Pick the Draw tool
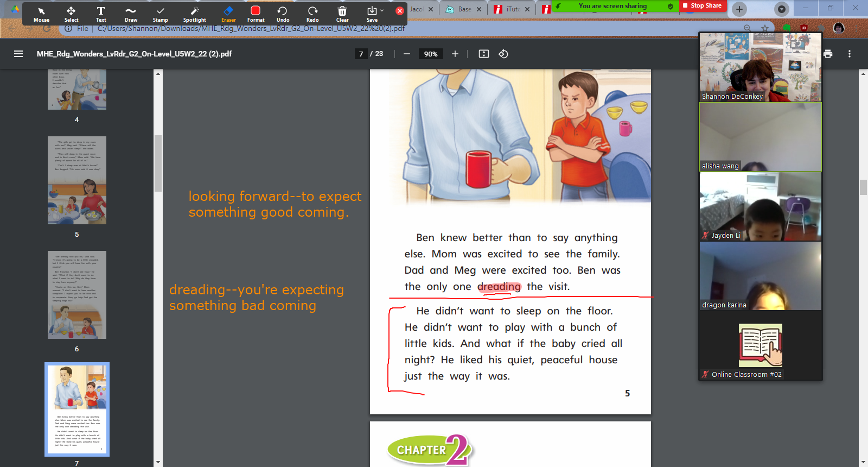Viewport: 868px width, 467px height. (131, 14)
